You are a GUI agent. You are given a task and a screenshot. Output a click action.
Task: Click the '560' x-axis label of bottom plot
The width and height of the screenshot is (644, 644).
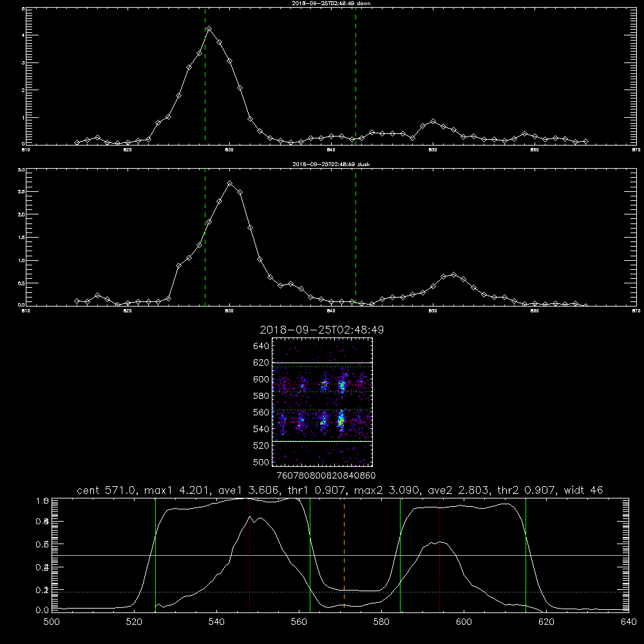click(299, 622)
